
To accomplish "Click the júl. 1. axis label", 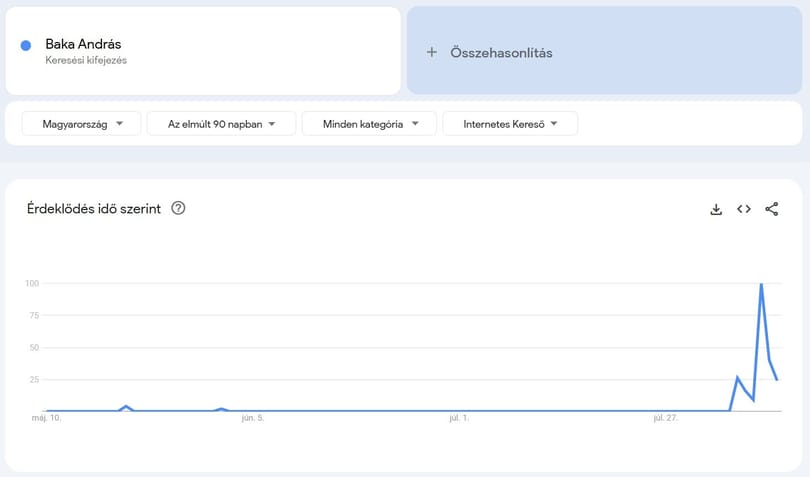I will tap(459, 418).
